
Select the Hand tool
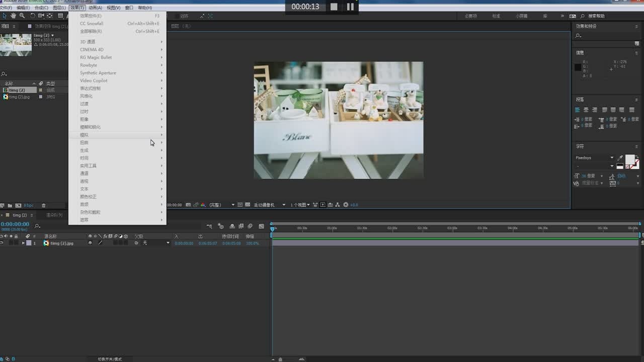(x=13, y=16)
